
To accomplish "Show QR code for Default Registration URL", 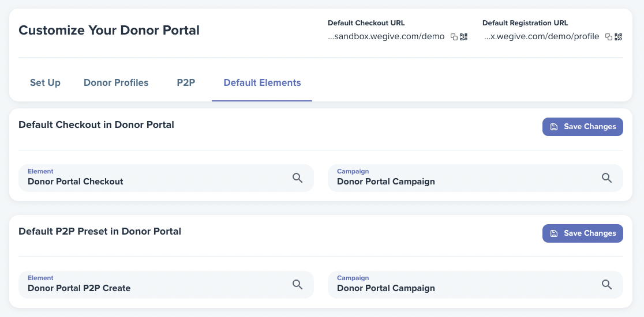I will coord(619,37).
